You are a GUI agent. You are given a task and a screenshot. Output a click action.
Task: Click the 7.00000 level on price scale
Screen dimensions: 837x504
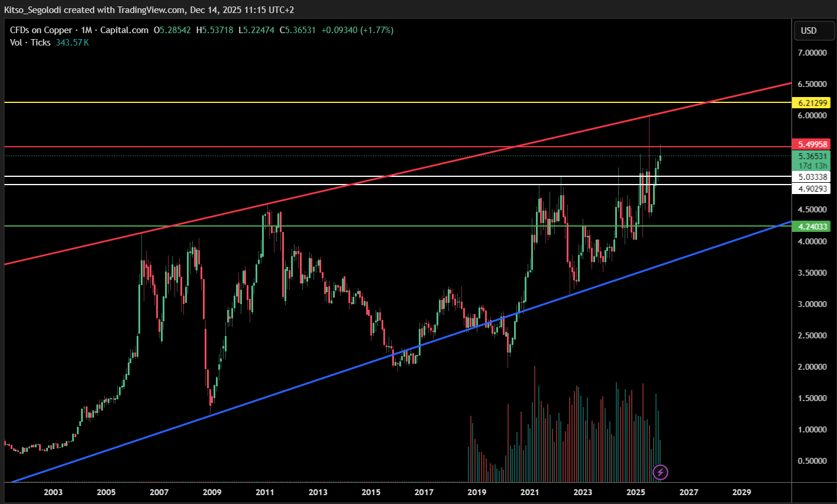coord(812,53)
